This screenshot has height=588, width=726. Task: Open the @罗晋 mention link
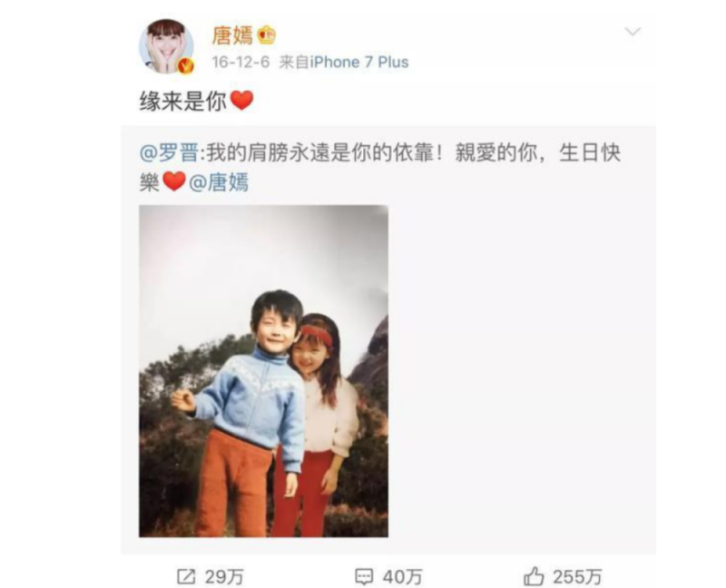point(169,153)
